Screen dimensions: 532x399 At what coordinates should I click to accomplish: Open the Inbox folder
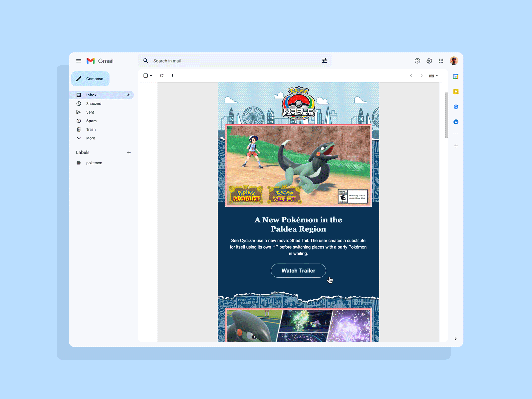pos(101,95)
